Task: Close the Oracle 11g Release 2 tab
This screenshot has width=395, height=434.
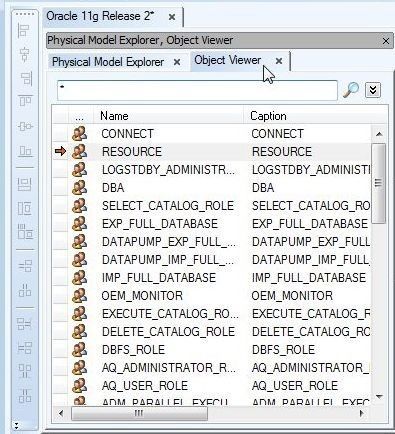Action: click(x=172, y=17)
